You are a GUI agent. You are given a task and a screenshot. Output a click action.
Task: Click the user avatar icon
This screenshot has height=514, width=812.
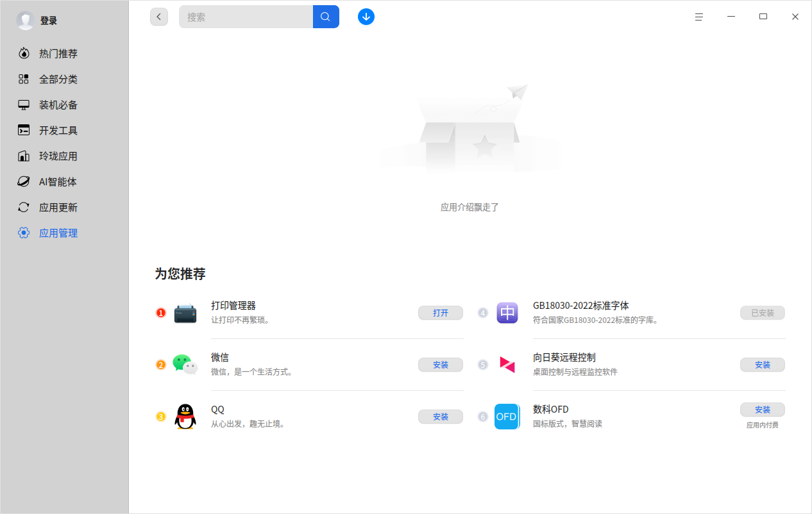tap(26, 21)
